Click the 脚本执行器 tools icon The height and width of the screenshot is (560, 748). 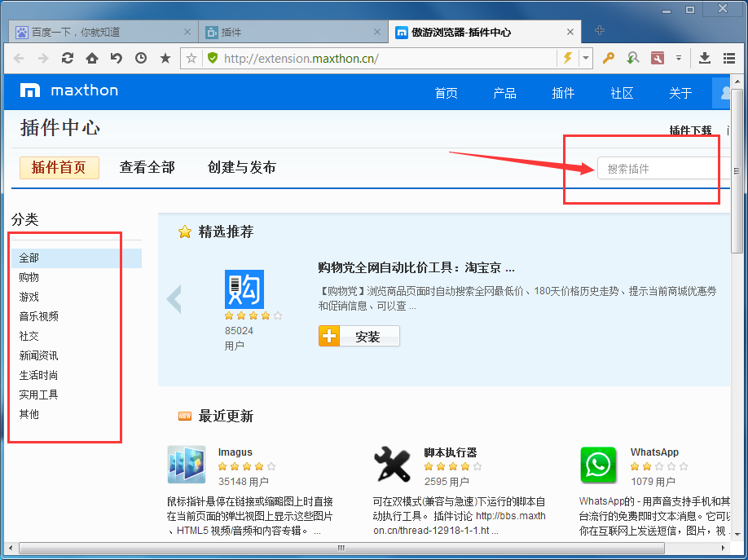point(392,464)
